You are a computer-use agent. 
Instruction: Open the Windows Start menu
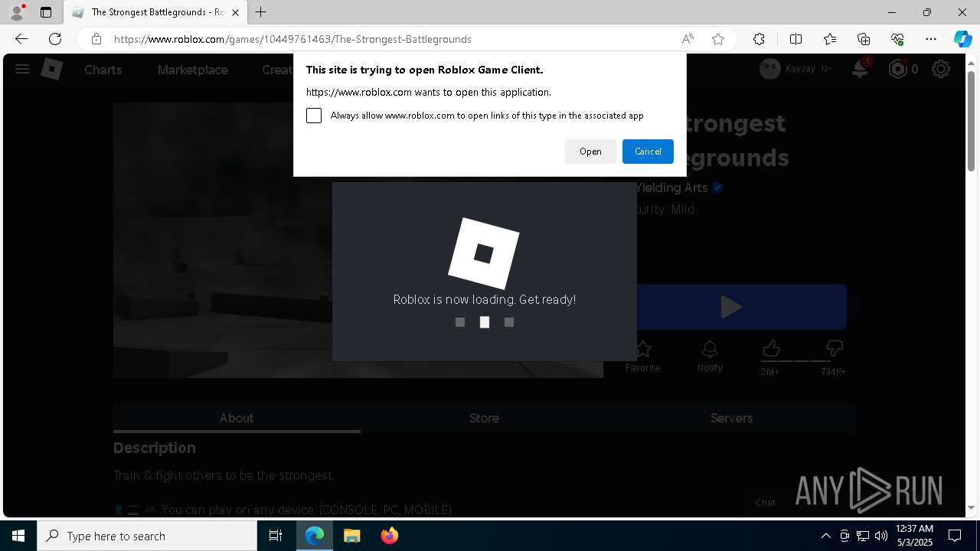pyautogui.click(x=18, y=536)
